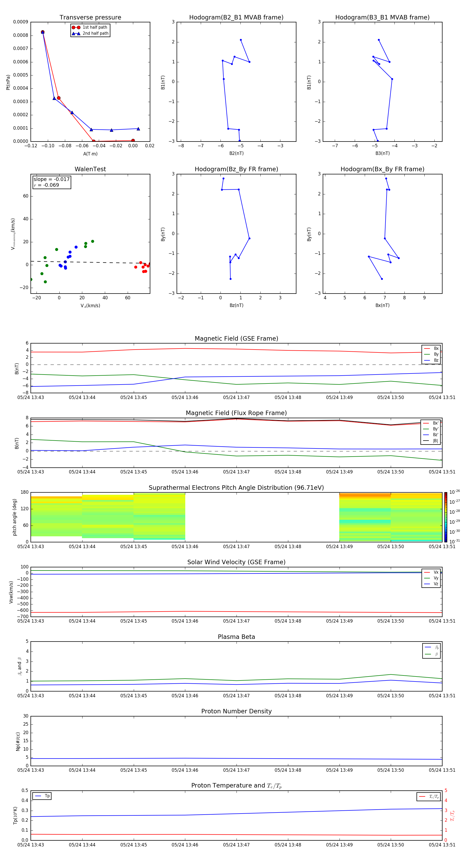Select the Te/Tp legend box in temperature plot

tap(429, 796)
